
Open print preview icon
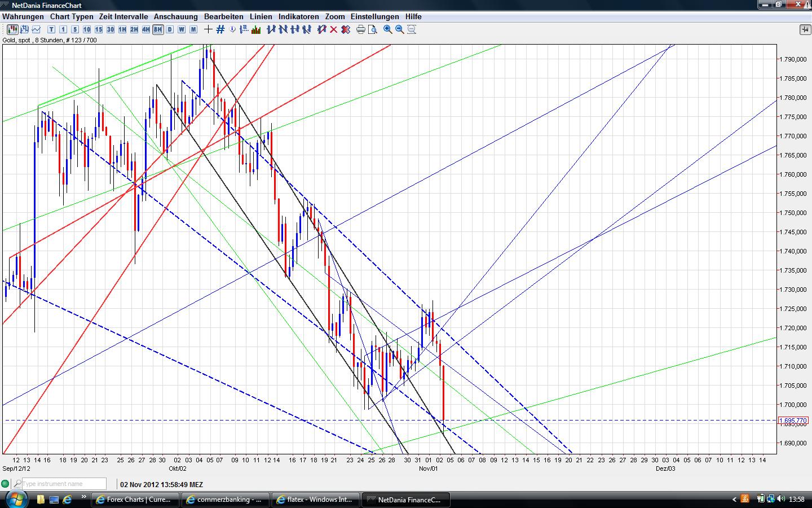(x=373, y=29)
